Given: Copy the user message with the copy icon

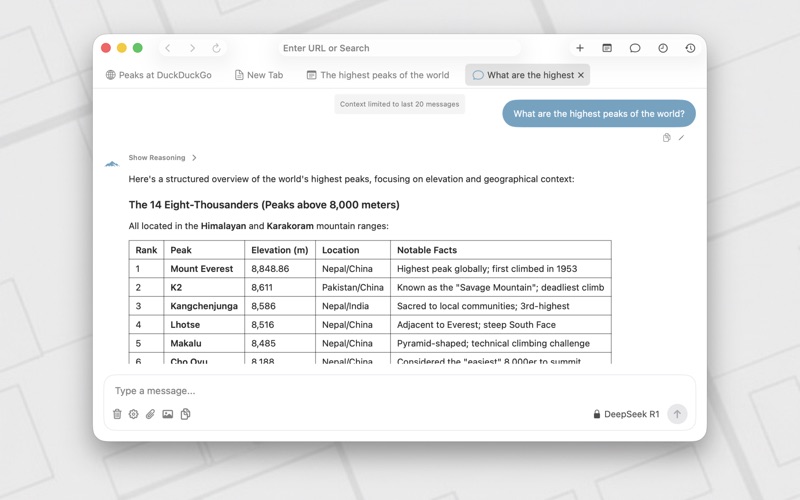Looking at the screenshot, I should click(x=666, y=138).
